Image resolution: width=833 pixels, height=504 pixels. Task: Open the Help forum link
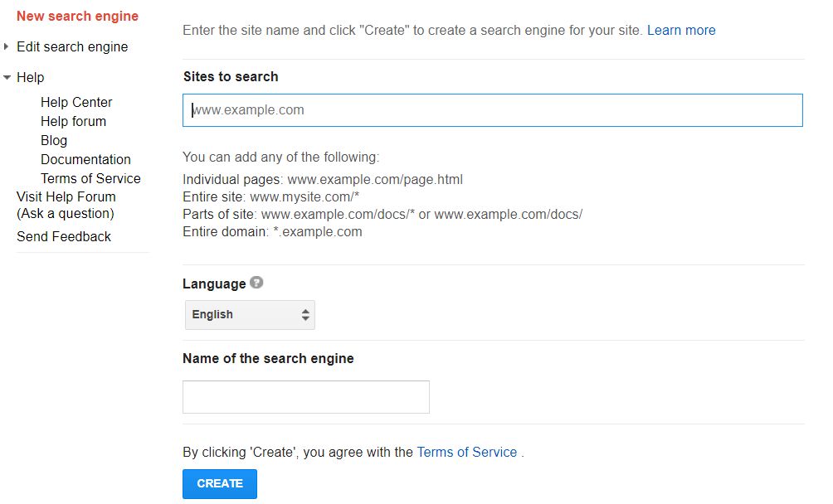73,121
